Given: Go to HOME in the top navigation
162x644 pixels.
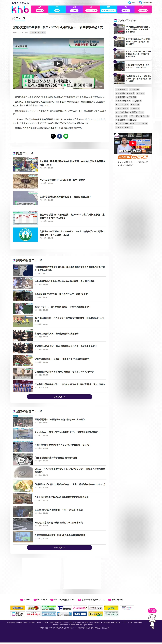Looking at the screenshot, I should [x=40, y=9].
